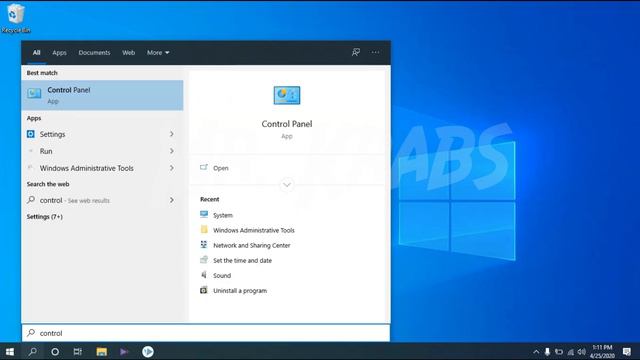Screen dimensions: 640x360
Task: Click the search box containing 'control'
Action: point(206,333)
